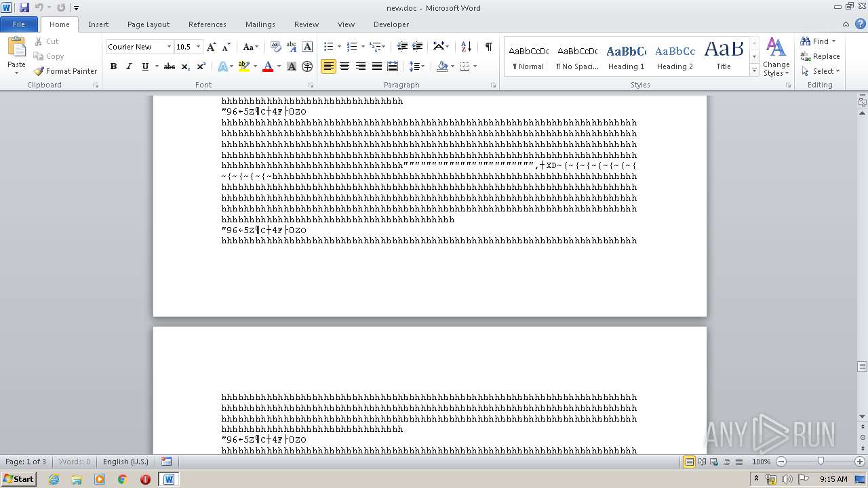
Task: Click the Google Chrome taskbar icon
Action: coord(123,479)
